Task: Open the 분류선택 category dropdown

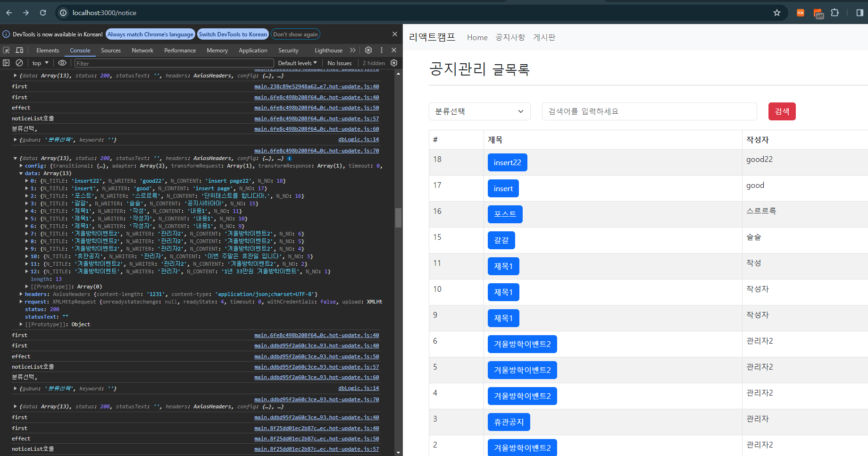Action: (x=480, y=111)
